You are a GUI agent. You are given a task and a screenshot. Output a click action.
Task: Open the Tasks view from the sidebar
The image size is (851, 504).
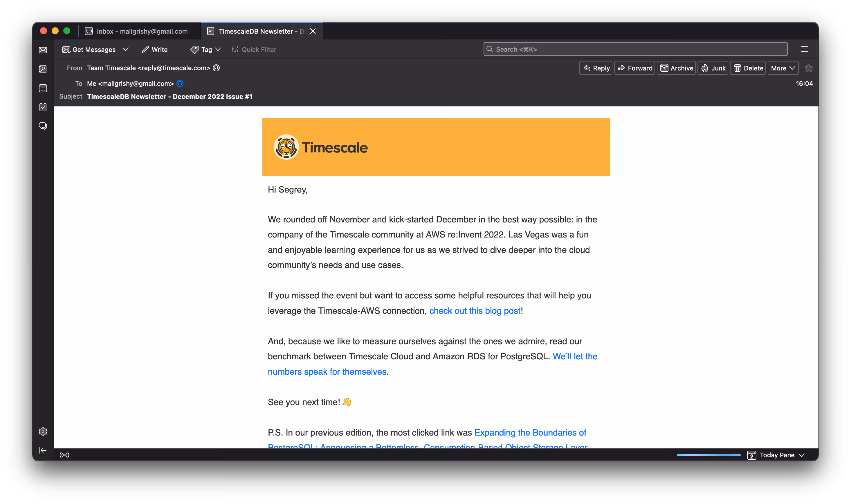pyautogui.click(x=43, y=107)
